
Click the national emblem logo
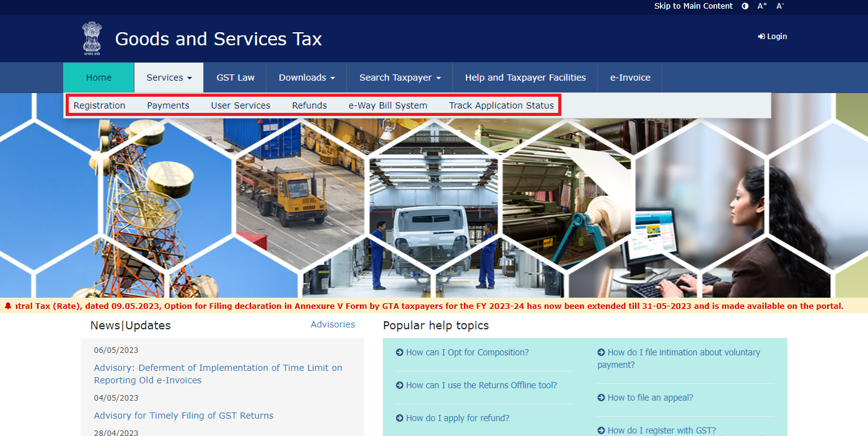[x=92, y=38]
